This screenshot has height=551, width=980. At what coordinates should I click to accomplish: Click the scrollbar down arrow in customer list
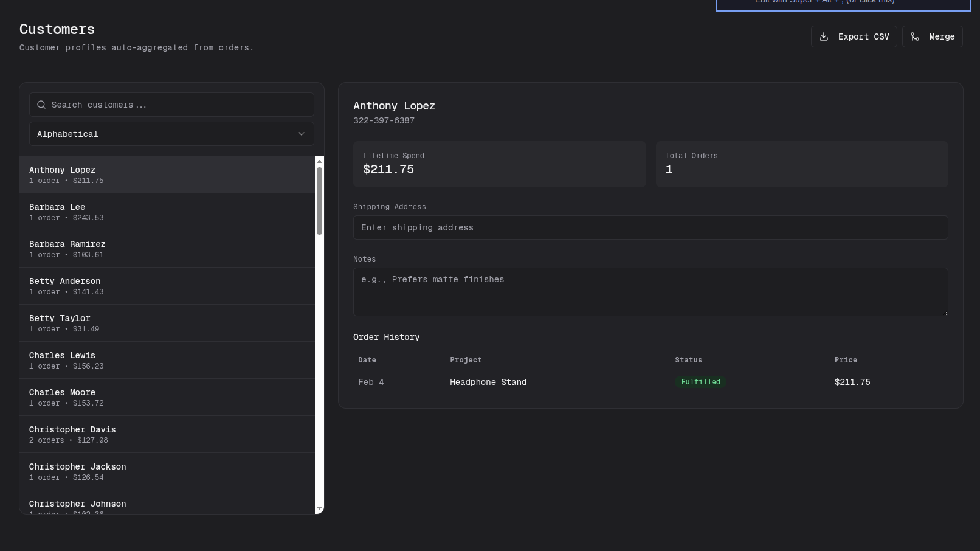(319, 508)
